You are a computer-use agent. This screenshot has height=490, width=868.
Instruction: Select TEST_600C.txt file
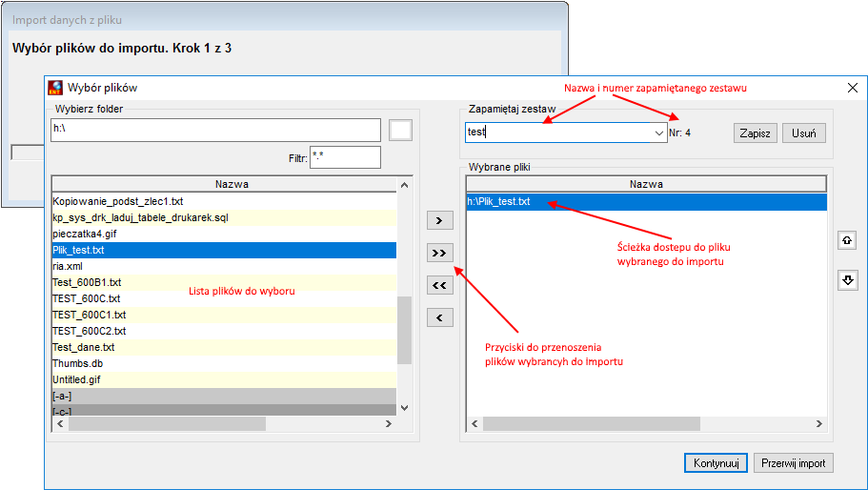tap(224, 298)
